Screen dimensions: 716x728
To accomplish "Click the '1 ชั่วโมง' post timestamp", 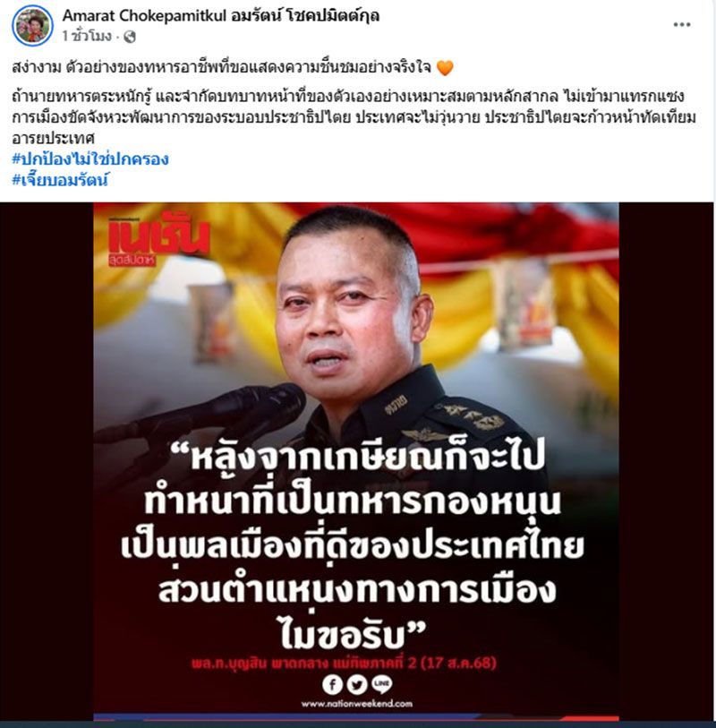I will [x=87, y=36].
